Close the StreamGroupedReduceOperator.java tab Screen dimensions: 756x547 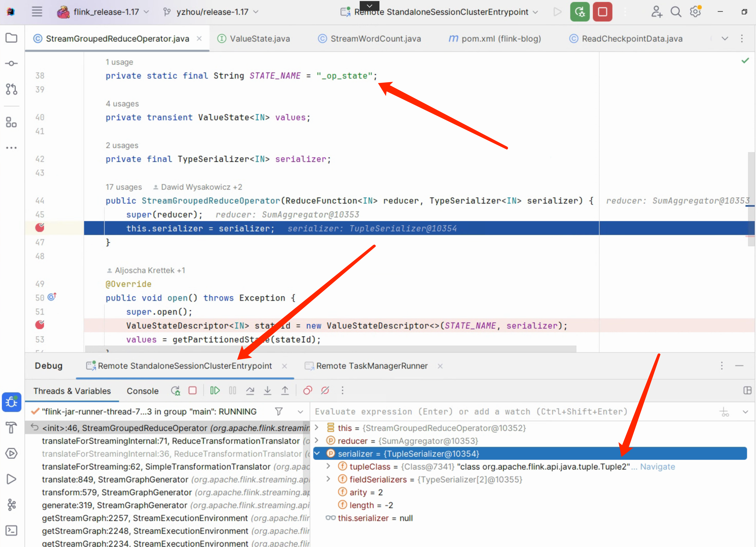[199, 38]
